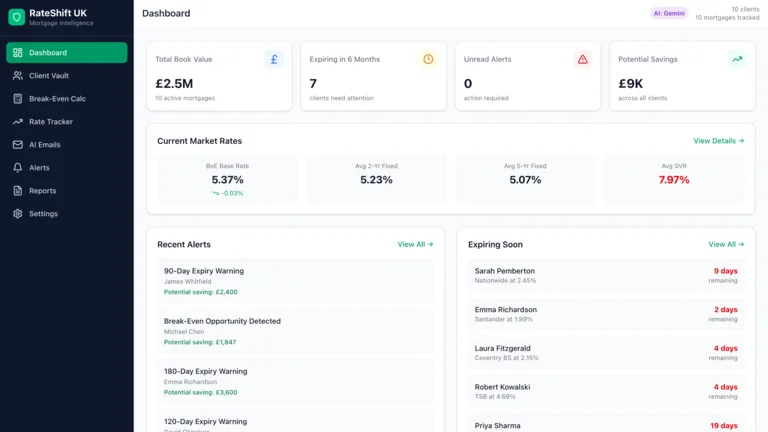Go to Break-Even Calc
The image size is (768, 432).
pyautogui.click(x=67, y=98)
